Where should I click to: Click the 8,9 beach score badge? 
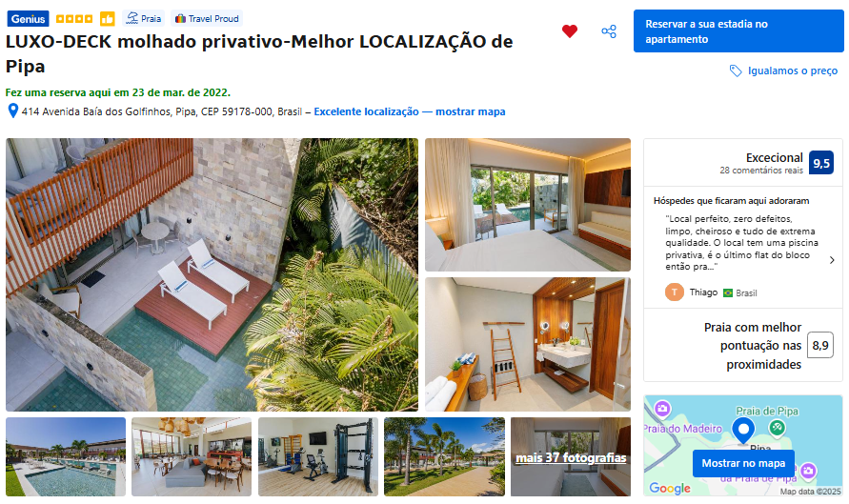click(819, 346)
